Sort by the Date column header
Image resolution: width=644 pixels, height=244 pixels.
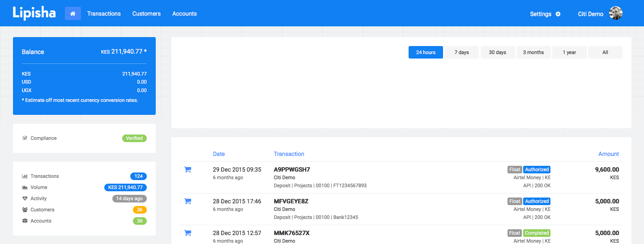pos(219,154)
